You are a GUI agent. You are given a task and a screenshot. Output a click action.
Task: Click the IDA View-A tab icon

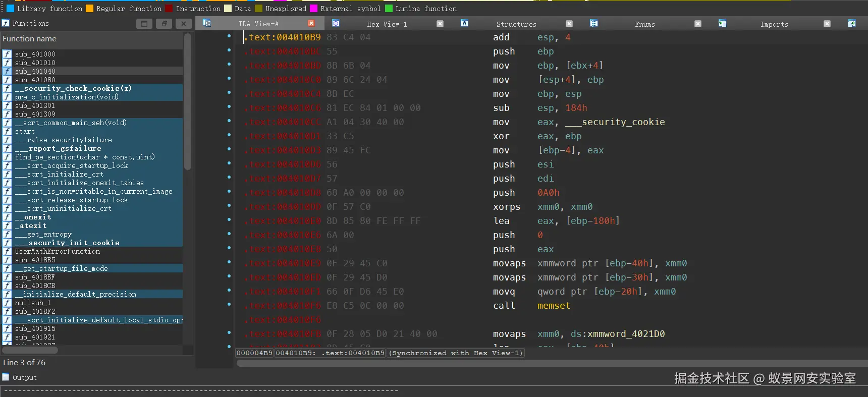(x=207, y=23)
